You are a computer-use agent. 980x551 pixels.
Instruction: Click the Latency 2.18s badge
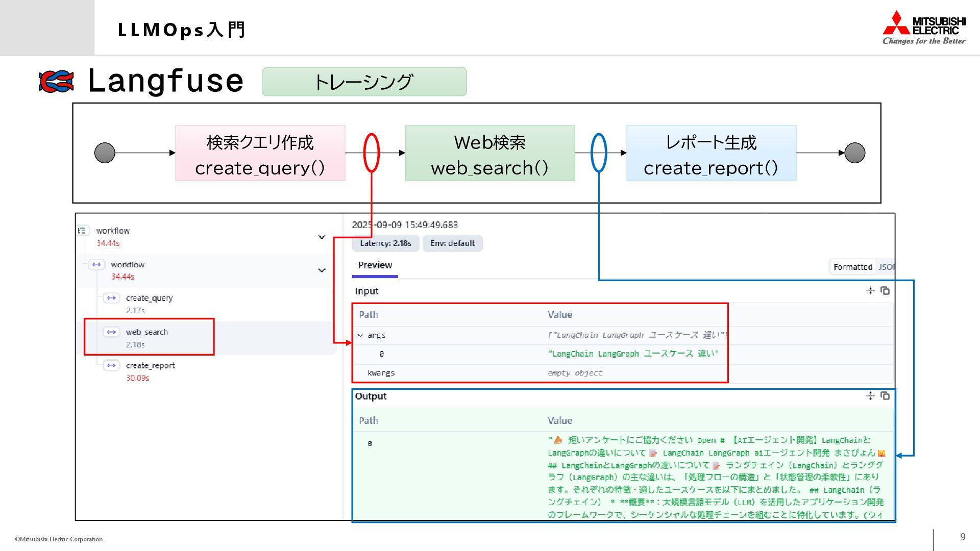point(385,243)
